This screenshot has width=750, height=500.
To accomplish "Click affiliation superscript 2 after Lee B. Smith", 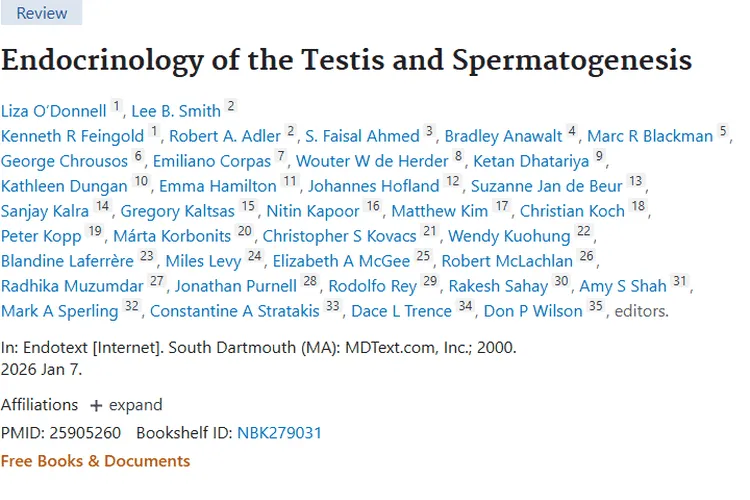I will tap(231, 106).
